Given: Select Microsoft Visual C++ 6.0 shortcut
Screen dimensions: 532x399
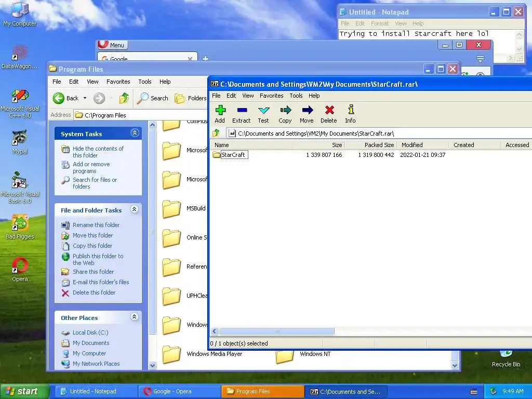Looking at the screenshot, I should [20, 103].
